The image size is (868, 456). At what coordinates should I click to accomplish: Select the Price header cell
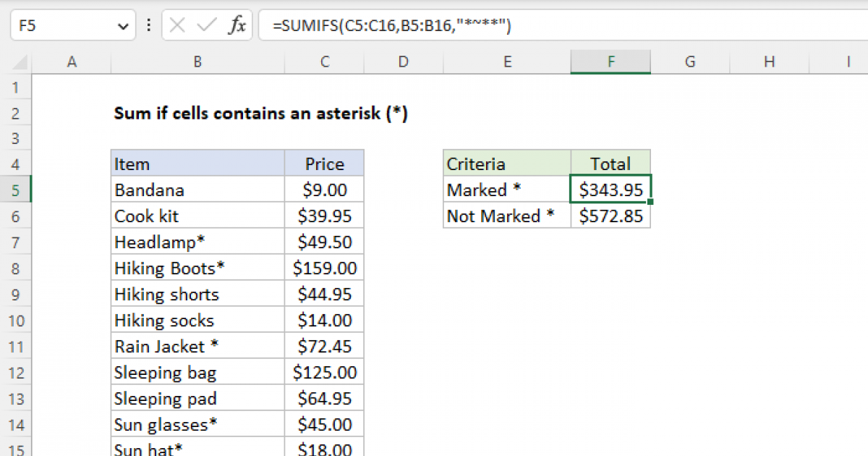tap(324, 163)
